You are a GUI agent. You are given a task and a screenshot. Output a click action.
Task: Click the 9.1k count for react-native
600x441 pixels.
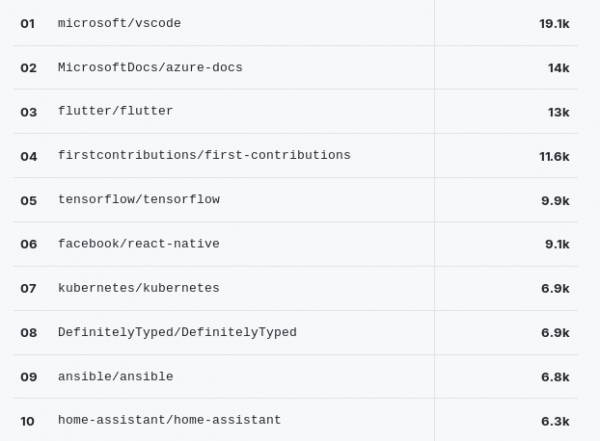[557, 244]
